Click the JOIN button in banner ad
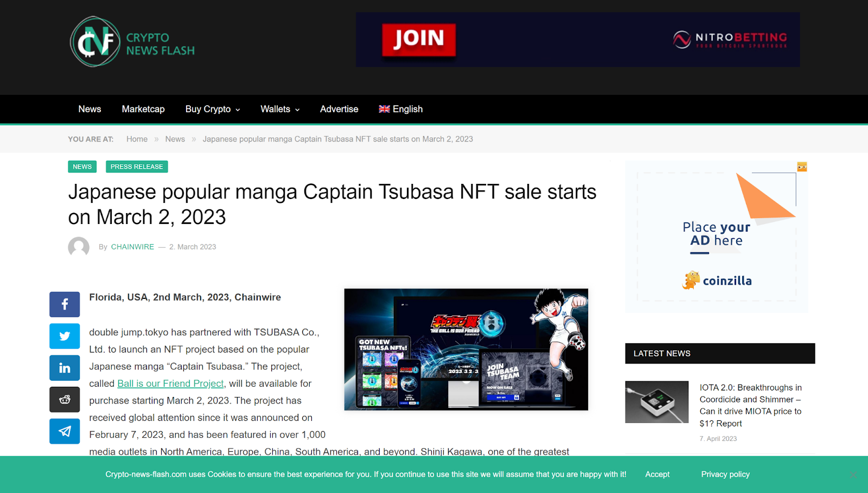Viewport: 868px width, 493px height. click(x=419, y=40)
